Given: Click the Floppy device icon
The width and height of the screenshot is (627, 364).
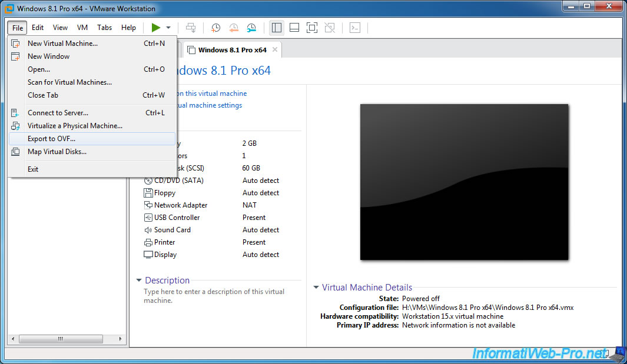Looking at the screenshot, I should pyautogui.click(x=148, y=193).
